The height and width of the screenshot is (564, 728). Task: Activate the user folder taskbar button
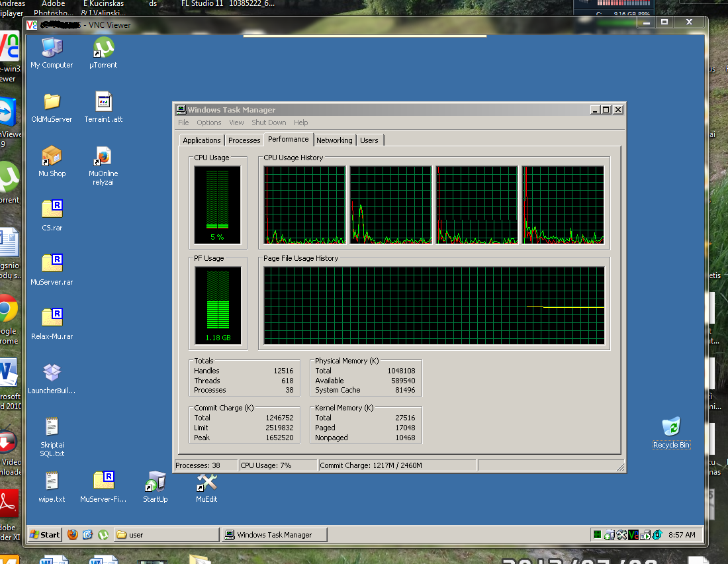166,535
